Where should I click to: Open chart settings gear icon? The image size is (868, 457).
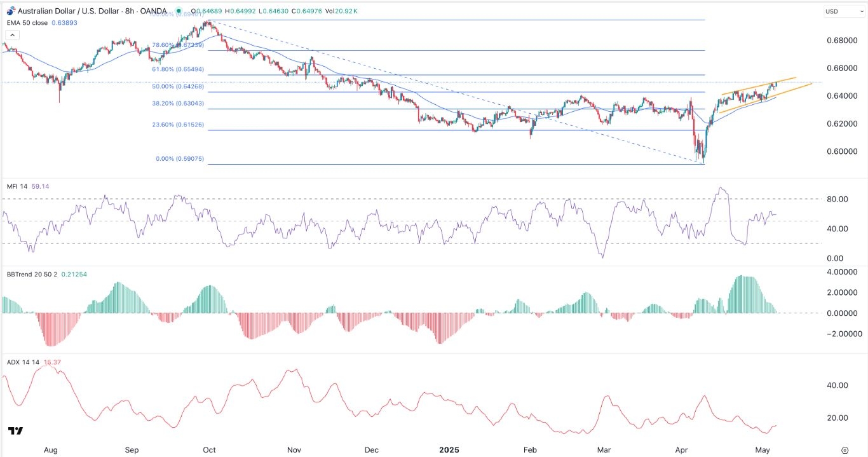[x=844, y=449]
